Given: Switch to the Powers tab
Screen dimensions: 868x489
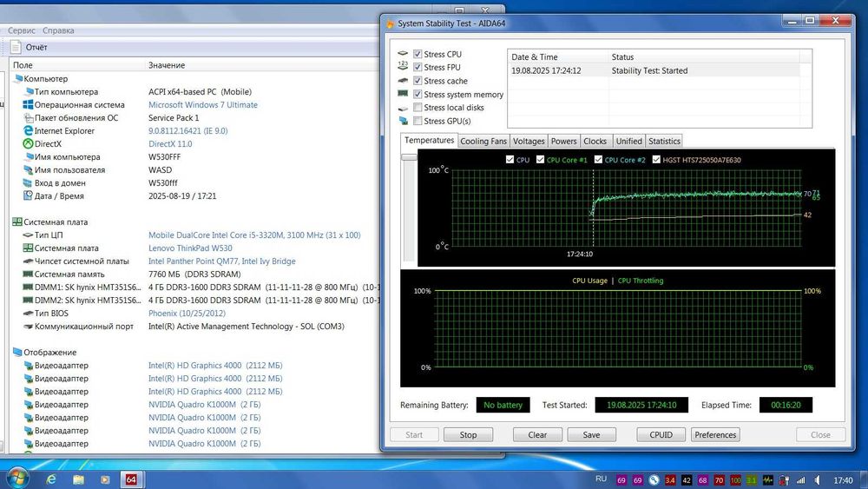Looking at the screenshot, I should [x=564, y=142].
